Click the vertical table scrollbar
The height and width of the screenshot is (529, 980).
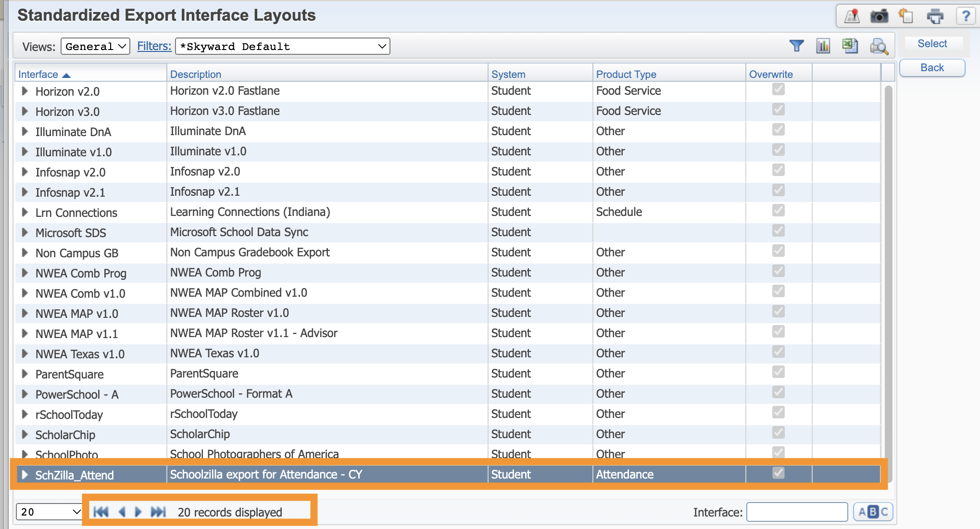(888, 284)
